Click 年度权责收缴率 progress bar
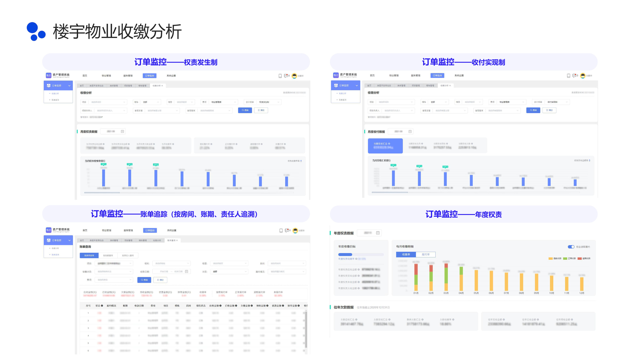 click(361, 255)
